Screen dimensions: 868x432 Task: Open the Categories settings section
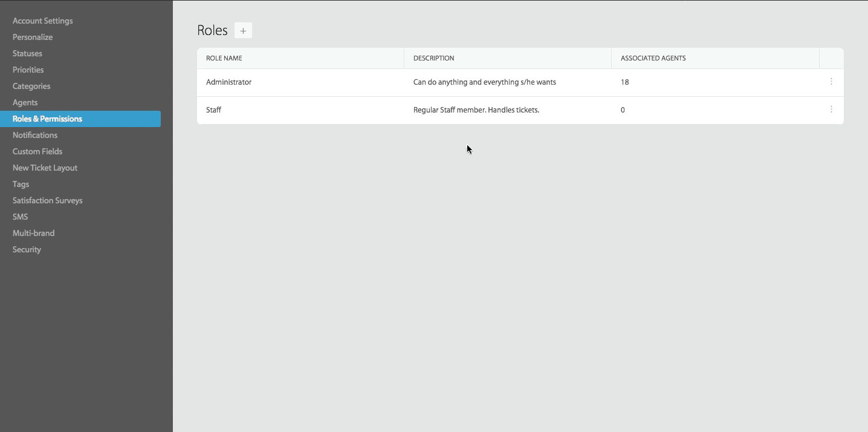[31, 86]
